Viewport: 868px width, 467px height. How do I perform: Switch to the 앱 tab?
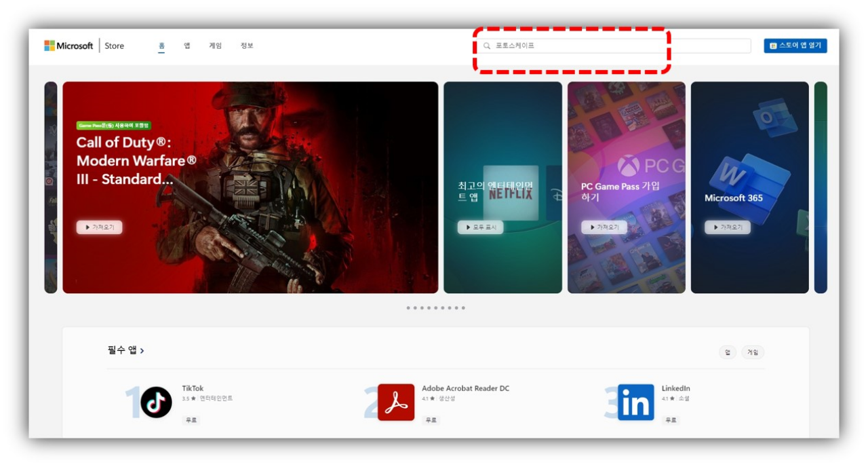(x=187, y=45)
